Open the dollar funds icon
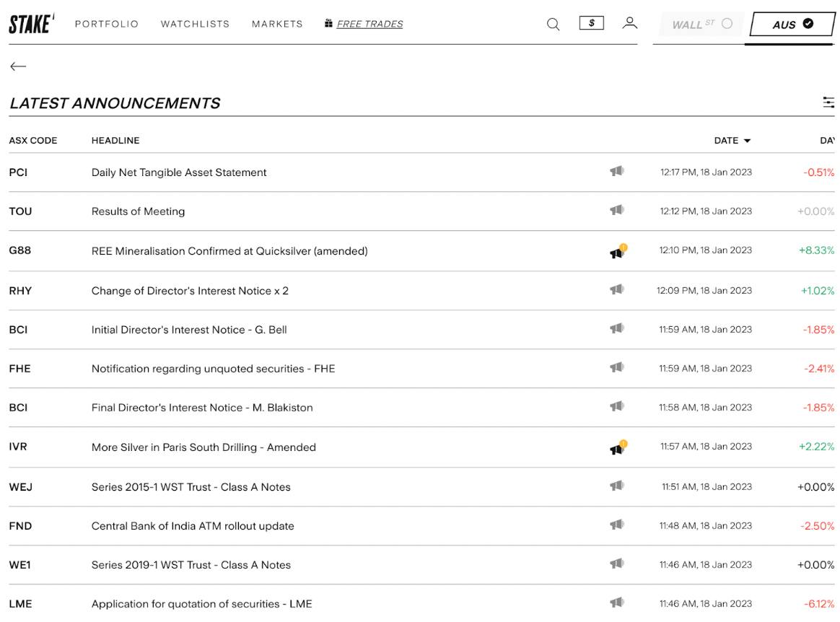Screen dimensions: 840x622 coord(592,23)
